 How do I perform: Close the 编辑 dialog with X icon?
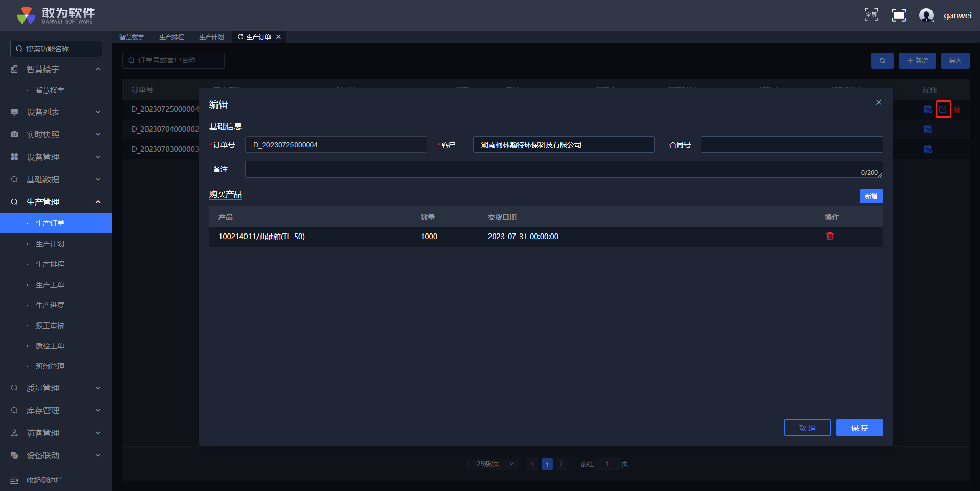[x=879, y=102]
